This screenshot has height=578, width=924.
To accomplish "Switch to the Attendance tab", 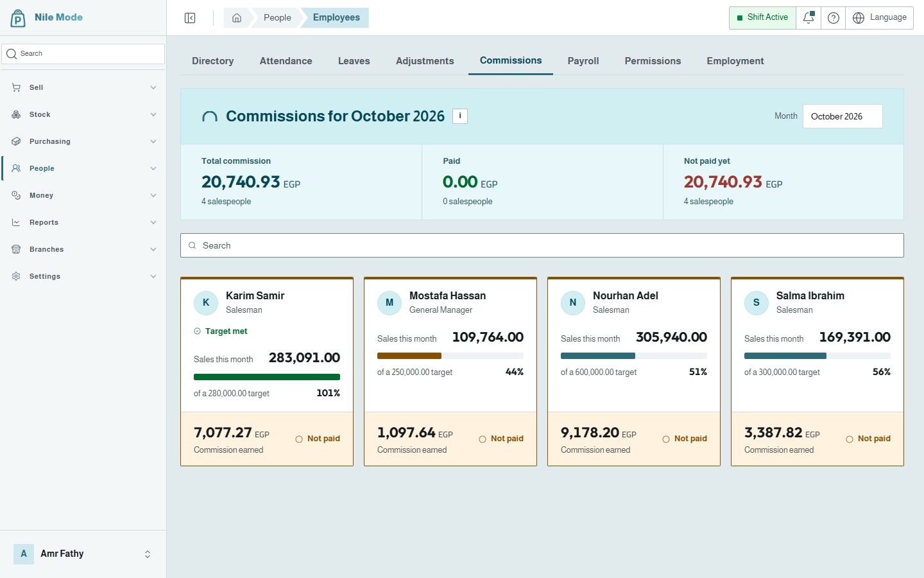I will tap(286, 61).
